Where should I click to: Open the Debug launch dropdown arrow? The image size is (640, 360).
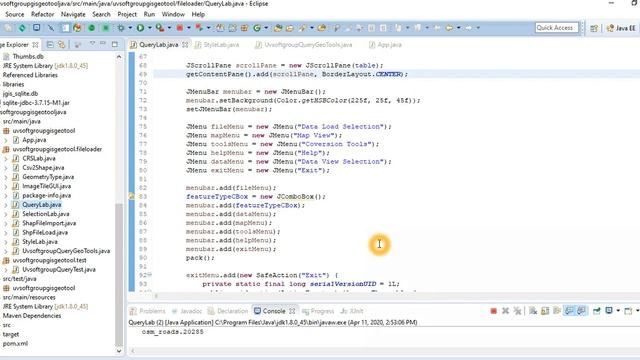click(130, 28)
